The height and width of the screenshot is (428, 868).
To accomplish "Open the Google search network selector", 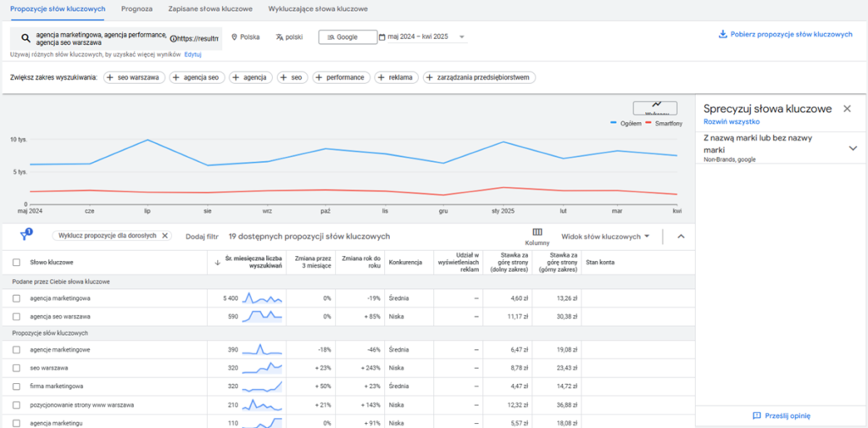I will pyautogui.click(x=348, y=37).
